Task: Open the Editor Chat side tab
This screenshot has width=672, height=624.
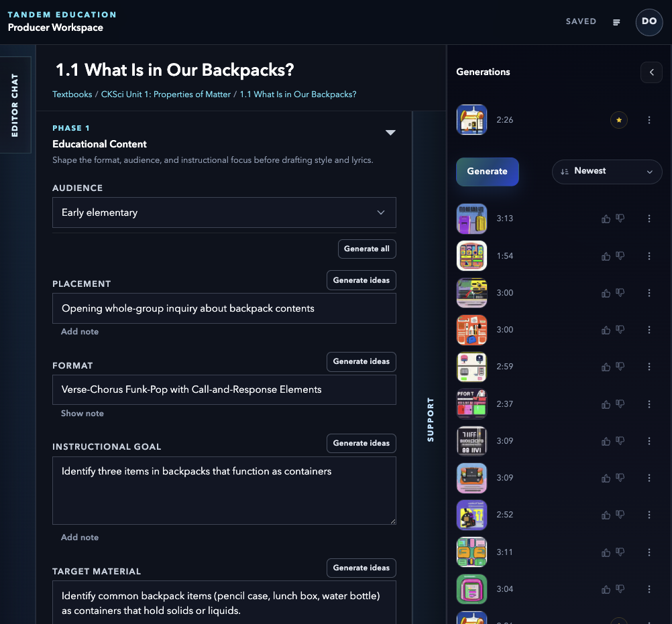Action: pos(15,105)
